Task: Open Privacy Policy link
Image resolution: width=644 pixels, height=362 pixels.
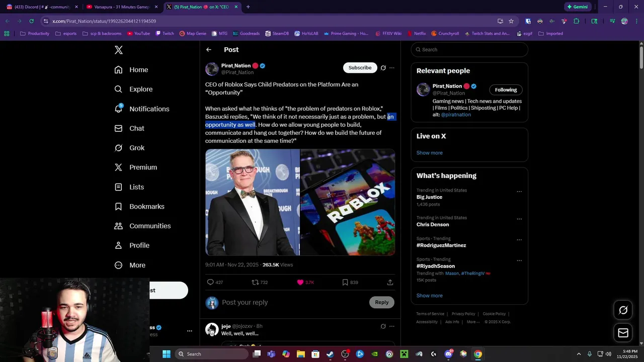Action: point(463,314)
